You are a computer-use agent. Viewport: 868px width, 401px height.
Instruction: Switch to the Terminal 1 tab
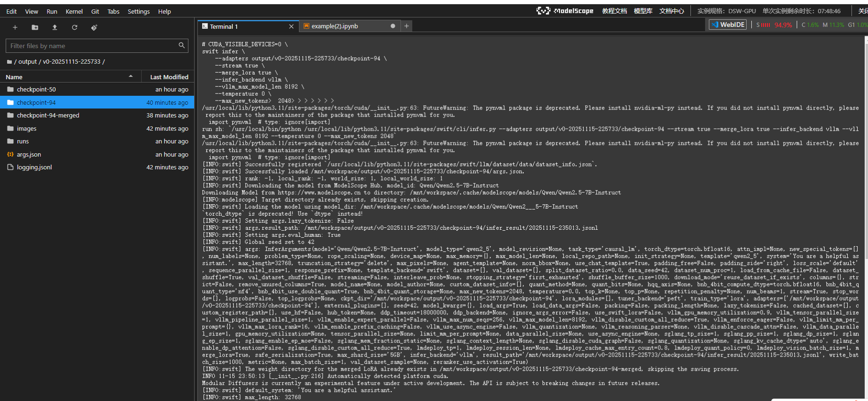coord(247,26)
